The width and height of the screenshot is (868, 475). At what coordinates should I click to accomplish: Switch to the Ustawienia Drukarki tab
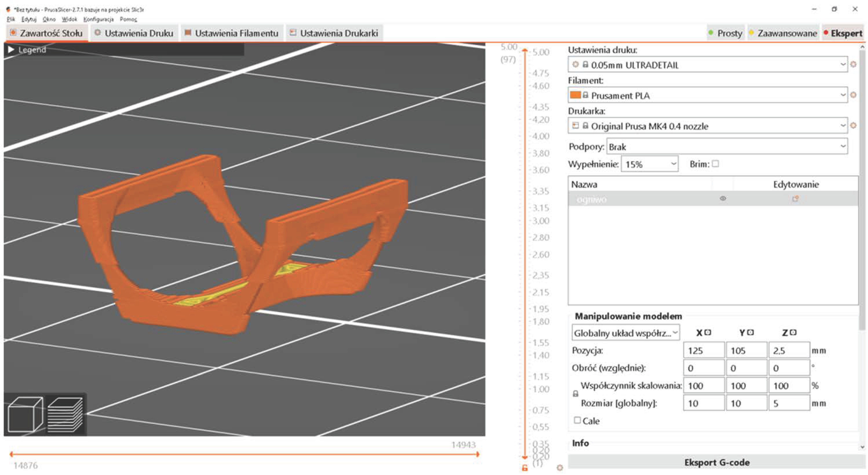click(334, 33)
